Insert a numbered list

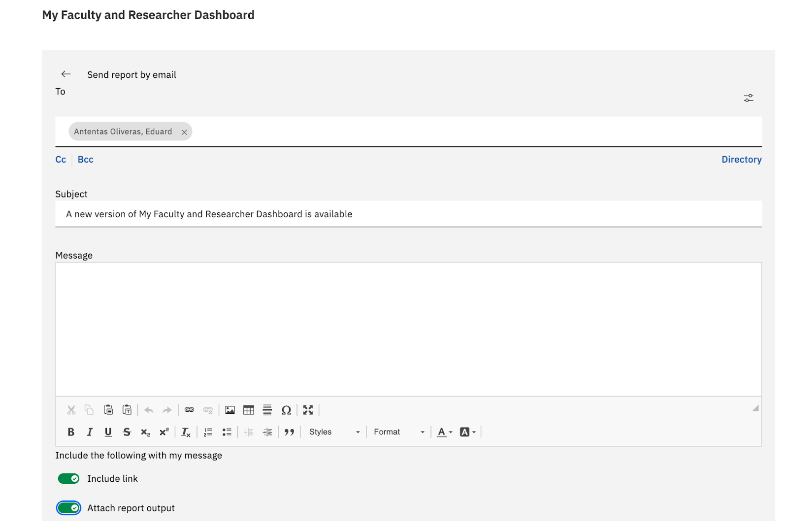(x=208, y=432)
